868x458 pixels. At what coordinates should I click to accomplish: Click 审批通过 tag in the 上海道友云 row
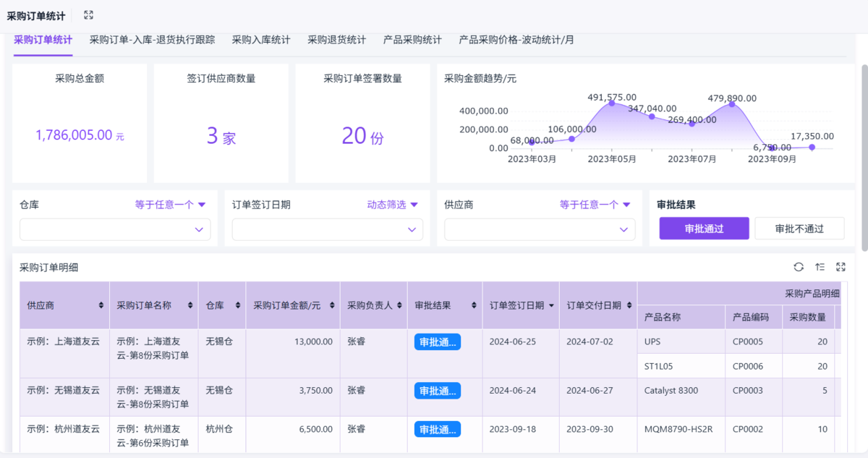[437, 342]
